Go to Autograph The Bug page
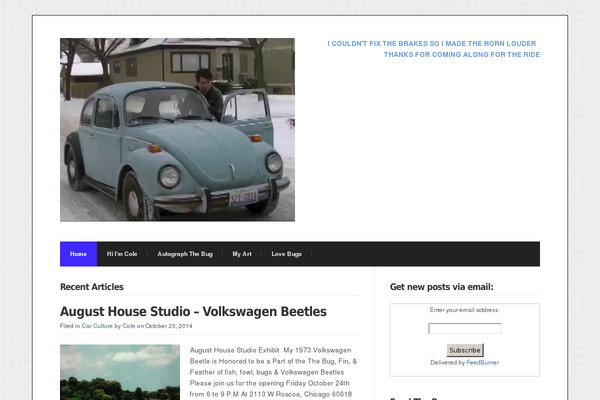 click(x=185, y=254)
